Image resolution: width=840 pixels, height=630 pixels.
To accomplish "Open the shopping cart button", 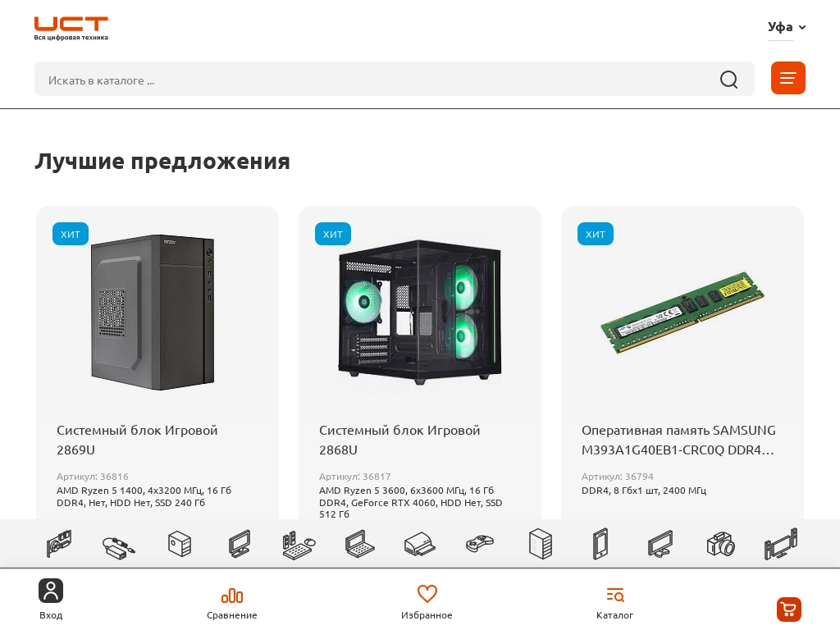I will tap(789, 609).
